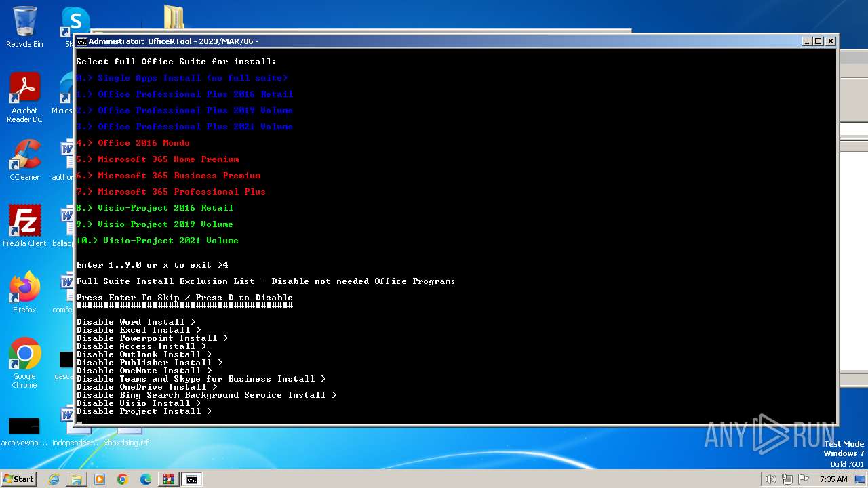Click 'Disable Project Install' line
The image size is (868, 488).
[144, 411]
